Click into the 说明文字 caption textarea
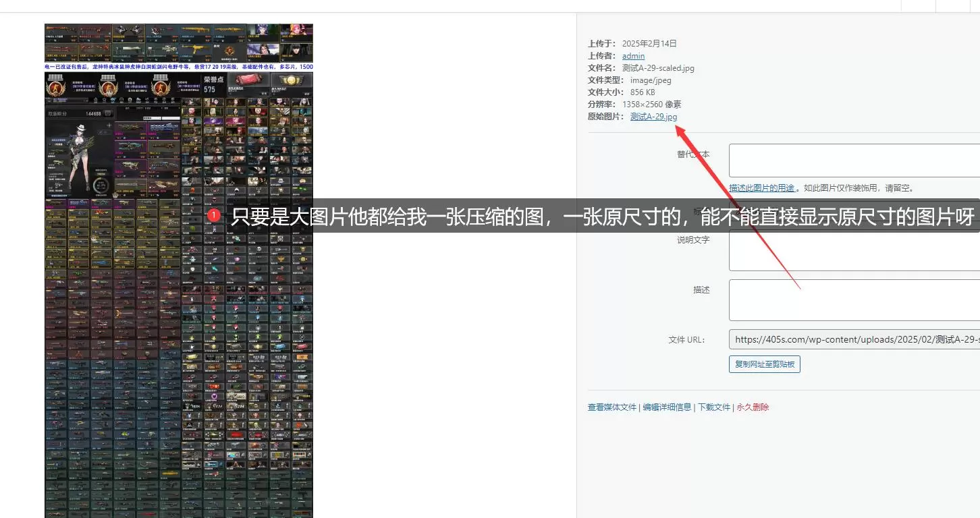Image resolution: width=980 pixels, height=518 pixels. 854,250
